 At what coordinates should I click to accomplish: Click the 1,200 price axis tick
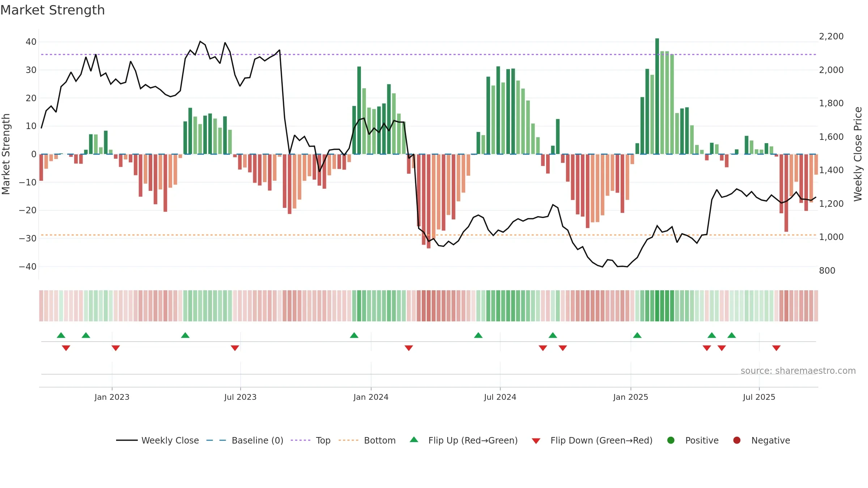[x=831, y=204]
